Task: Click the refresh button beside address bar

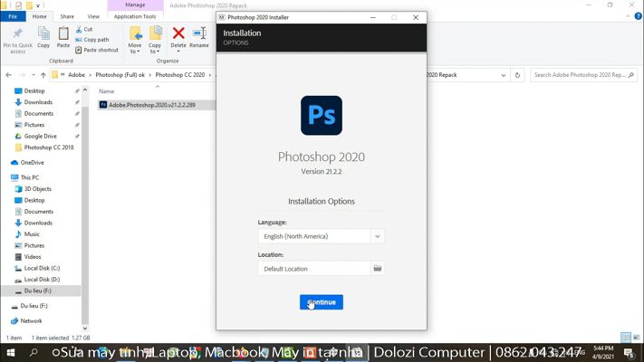Action: [x=517, y=75]
